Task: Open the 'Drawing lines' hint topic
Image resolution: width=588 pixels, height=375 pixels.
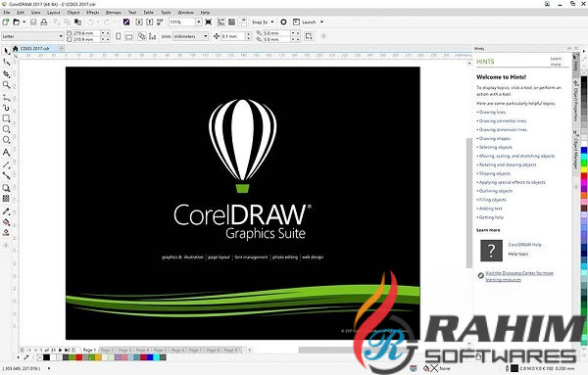Action: point(492,112)
